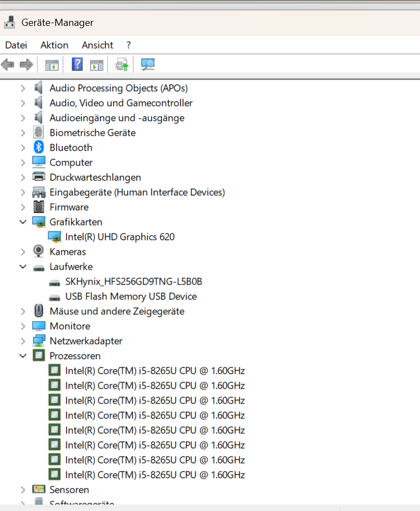Expand the Sensoren node
Image resolution: width=420 pixels, height=511 pixels.
[23, 490]
